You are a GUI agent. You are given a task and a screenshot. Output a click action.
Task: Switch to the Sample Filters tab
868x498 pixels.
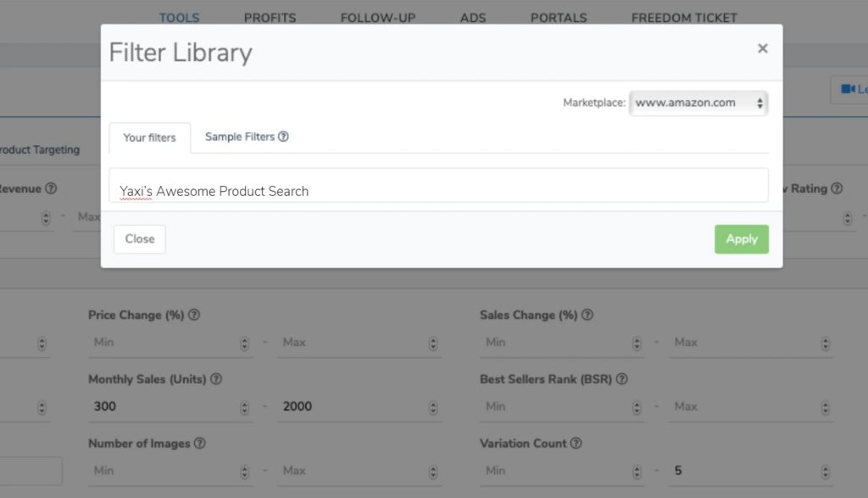(x=240, y=136)
